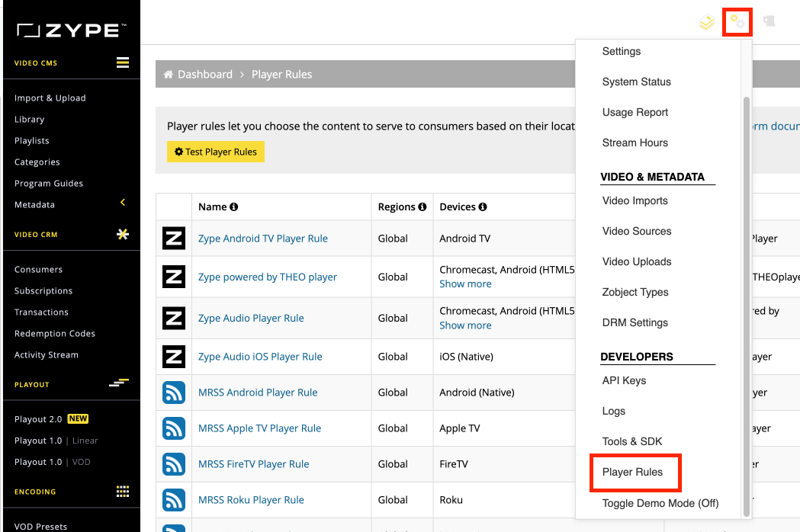Click the Zype logo
Viewport: 800px width, 532px height.
click(71, 30)
